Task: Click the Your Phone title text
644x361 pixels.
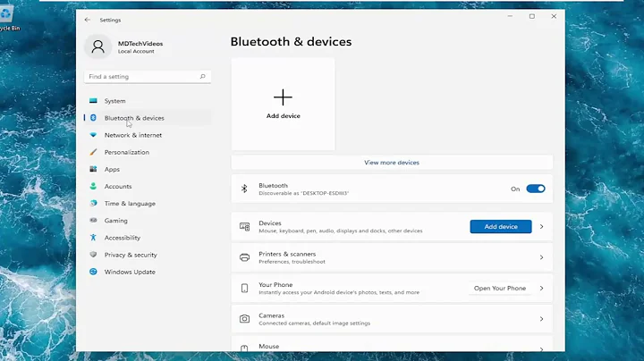Action: pos(275,285)
